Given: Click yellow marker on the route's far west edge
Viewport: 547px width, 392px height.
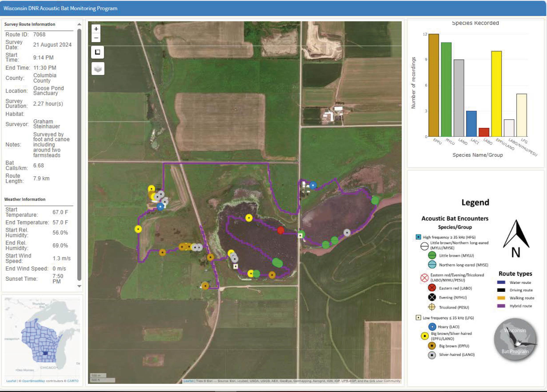Looking at the screenshot, I should 138,229.
